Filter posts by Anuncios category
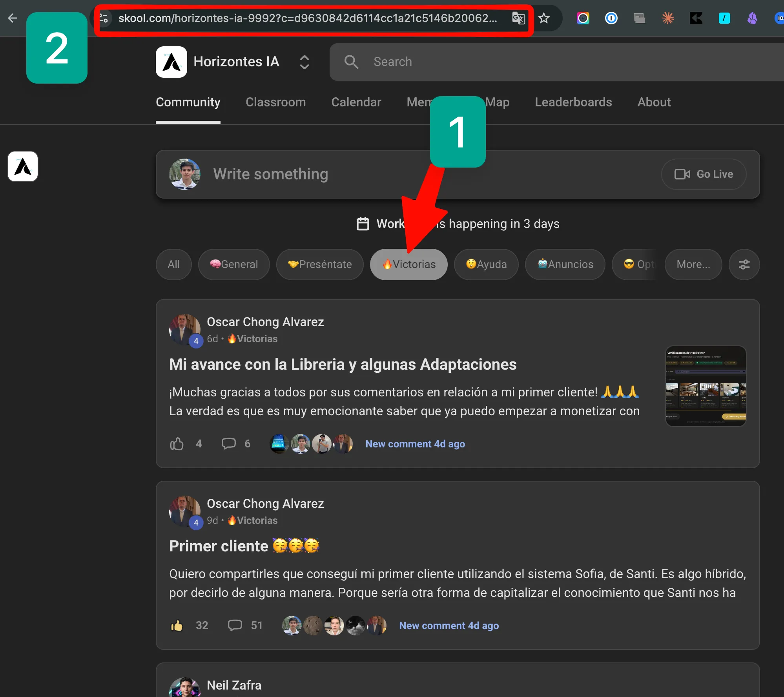 point(565,265)
